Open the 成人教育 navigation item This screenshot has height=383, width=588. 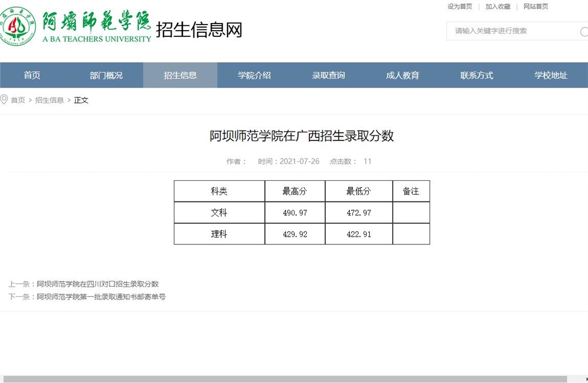pyautogui.click(x=402, y=75)
